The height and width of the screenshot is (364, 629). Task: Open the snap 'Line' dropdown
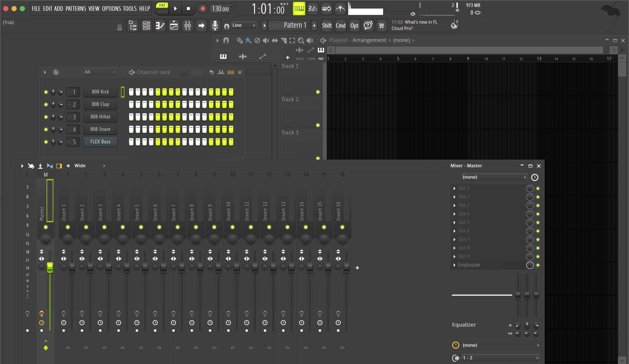point(244,25)
